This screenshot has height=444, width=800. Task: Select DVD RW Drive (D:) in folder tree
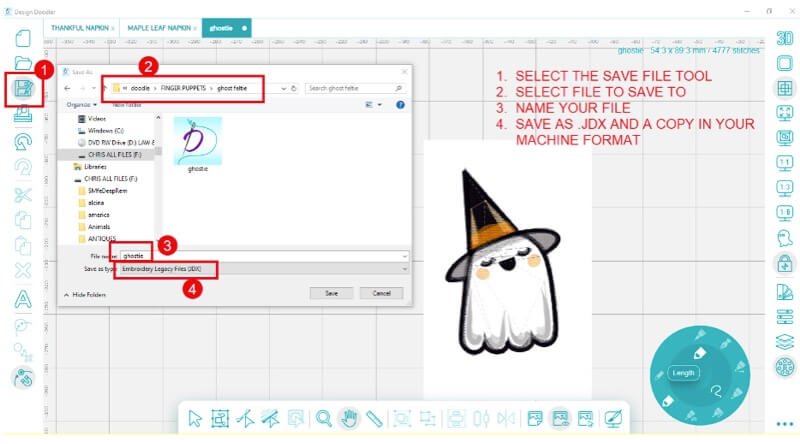pyautogui.click(x=116, y=143)
